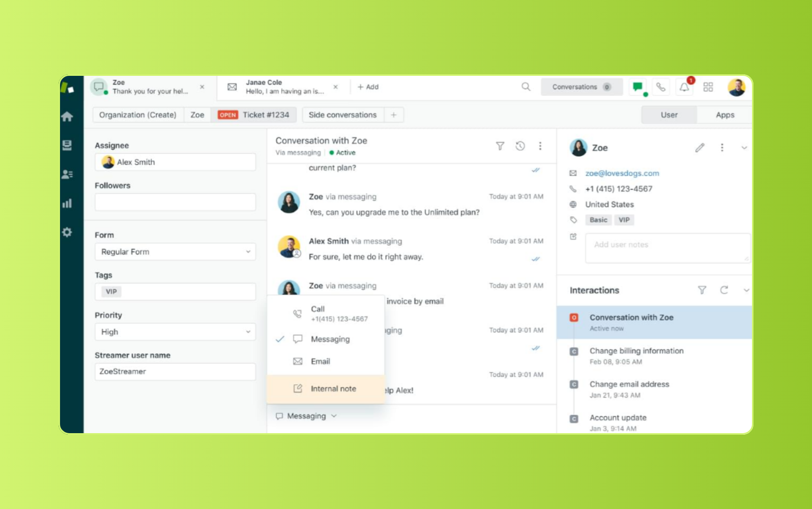
Task: Select Call option in channel menu
Action: point(326,314)
